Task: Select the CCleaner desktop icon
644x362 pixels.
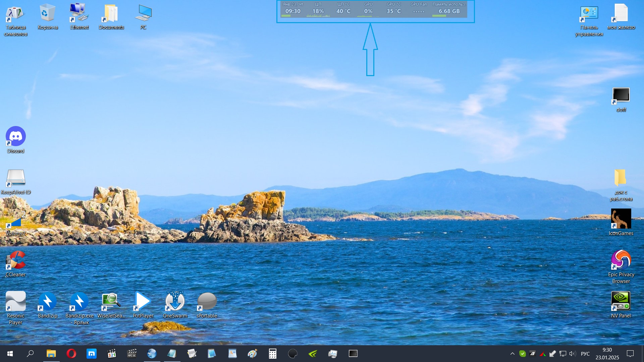Action: pyautogui.click(x=15, y=261)
